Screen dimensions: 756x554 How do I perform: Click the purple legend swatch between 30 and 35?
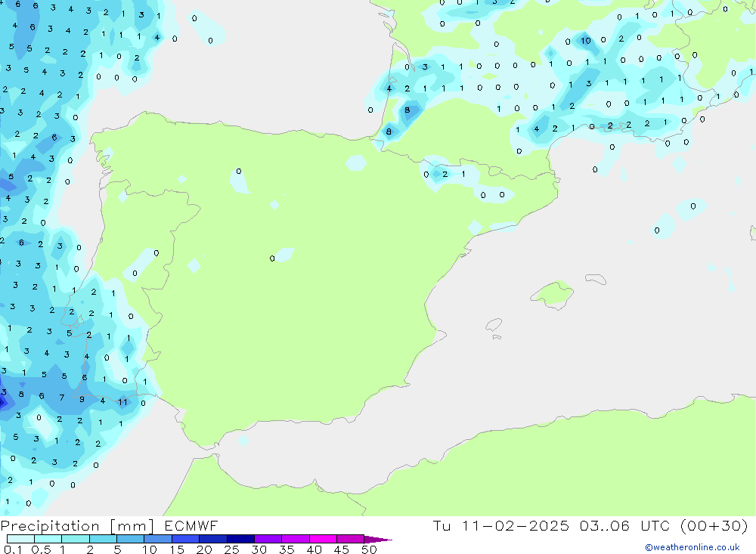click(268, 539)
